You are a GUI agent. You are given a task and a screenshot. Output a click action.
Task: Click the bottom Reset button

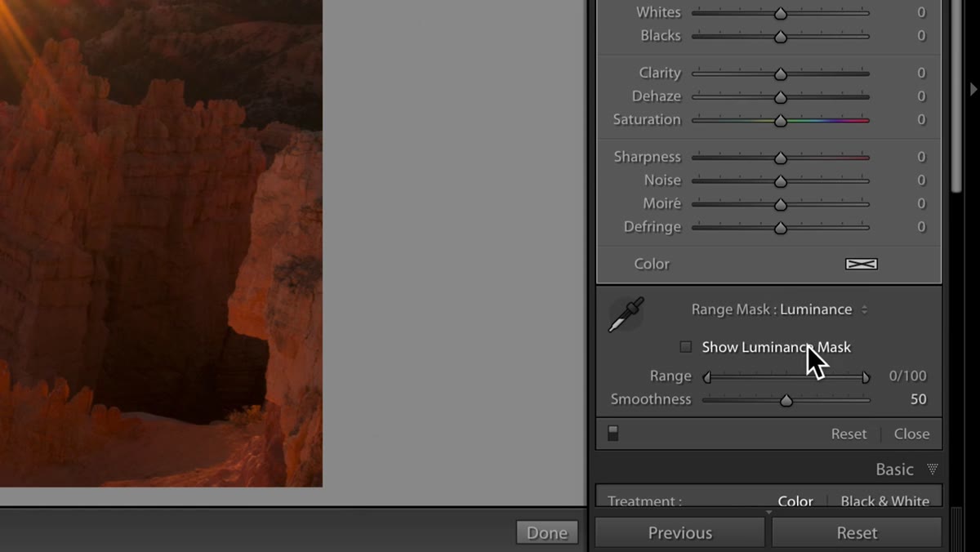(x=857, y=532)
